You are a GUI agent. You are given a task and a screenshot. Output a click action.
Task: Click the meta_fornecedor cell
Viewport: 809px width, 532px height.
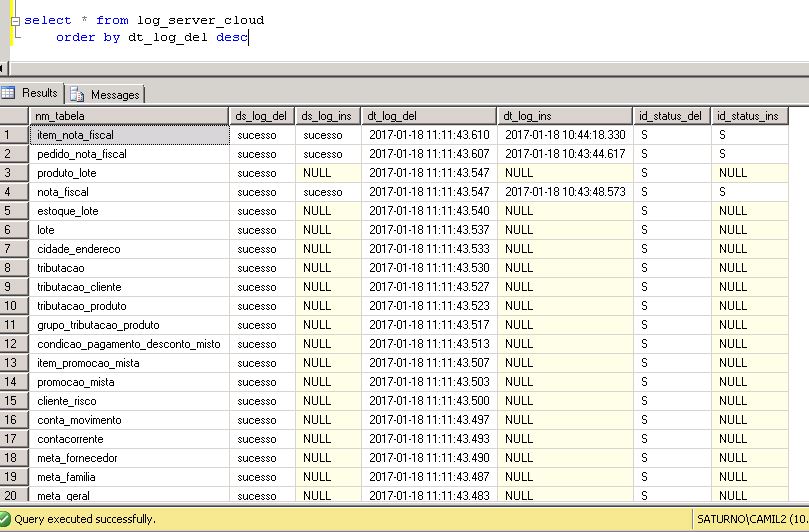(129, 458)
